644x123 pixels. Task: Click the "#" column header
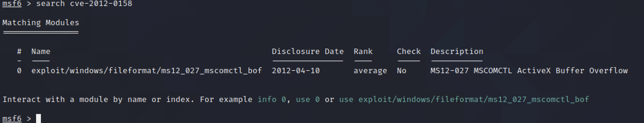(x=19, y=52)
